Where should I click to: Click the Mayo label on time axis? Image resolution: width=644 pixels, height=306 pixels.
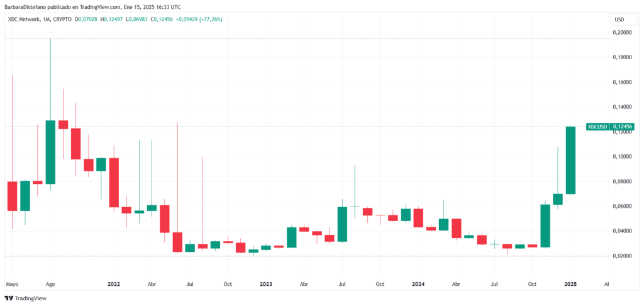click(x=12, y=284)
